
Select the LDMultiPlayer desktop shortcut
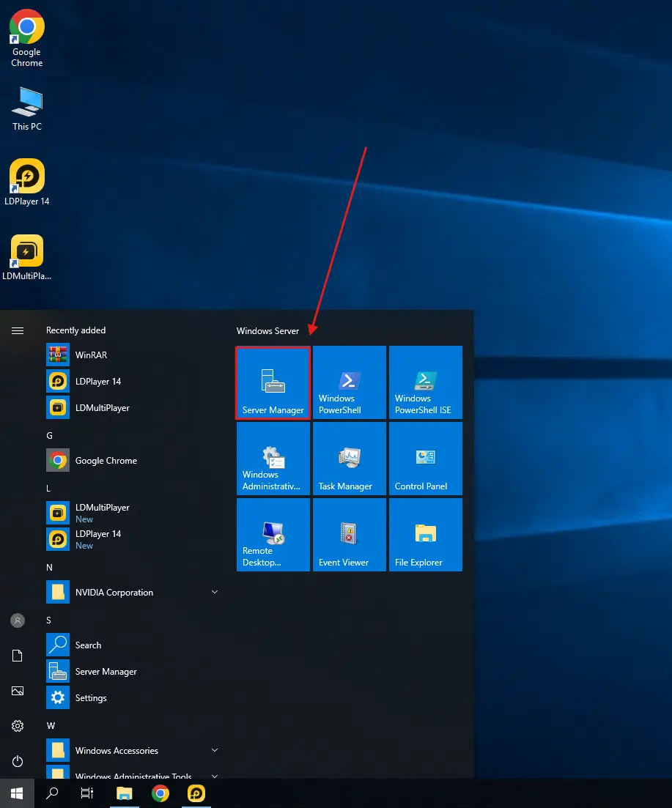point(27,258)
